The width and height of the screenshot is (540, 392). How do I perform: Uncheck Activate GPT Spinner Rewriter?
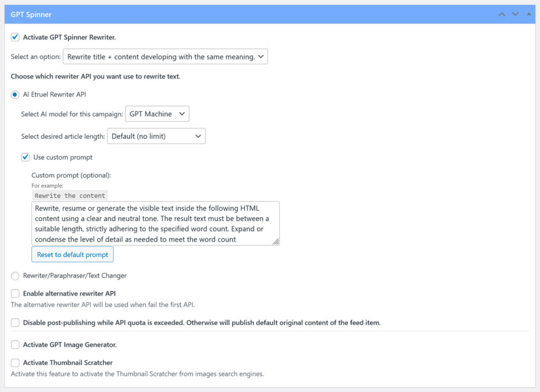tap(15, 37)
